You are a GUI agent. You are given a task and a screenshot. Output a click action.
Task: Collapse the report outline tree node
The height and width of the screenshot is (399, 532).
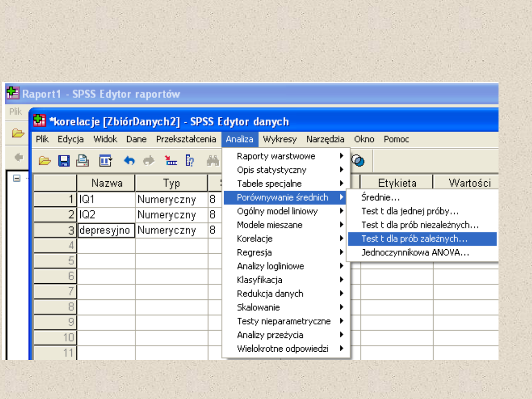[17, 179]
